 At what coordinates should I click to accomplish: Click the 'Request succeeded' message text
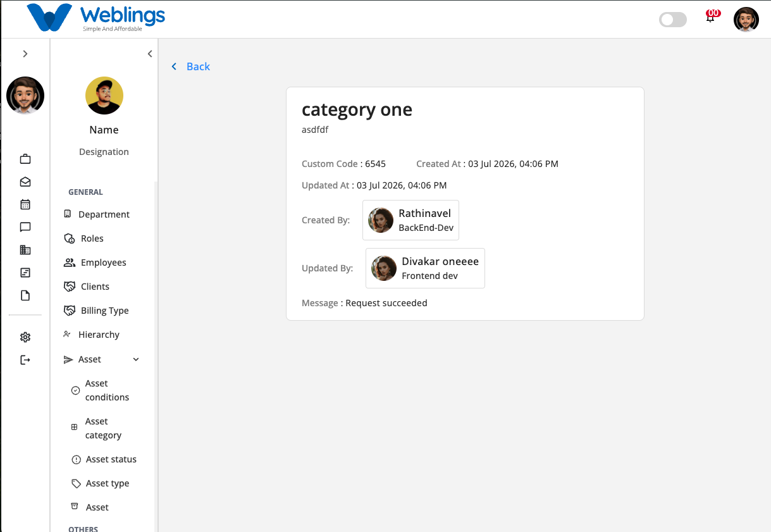(386, 303)
